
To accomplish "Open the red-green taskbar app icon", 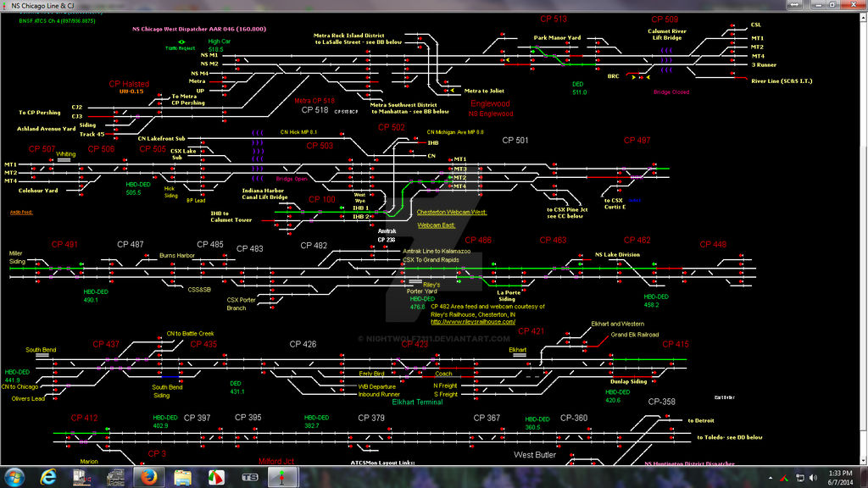I will point(216,477).
